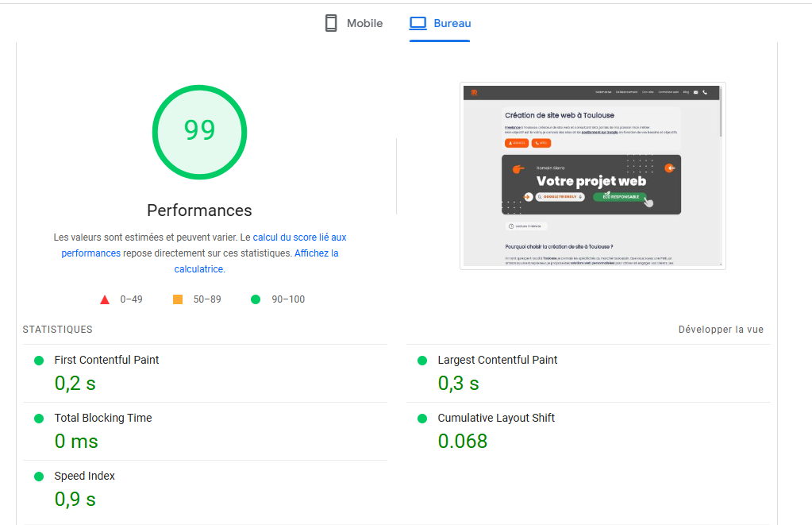Expand metrics with "Développer la vue"
Image resolution: width=812 pixels, height=525 pixels.
point(721,330)
